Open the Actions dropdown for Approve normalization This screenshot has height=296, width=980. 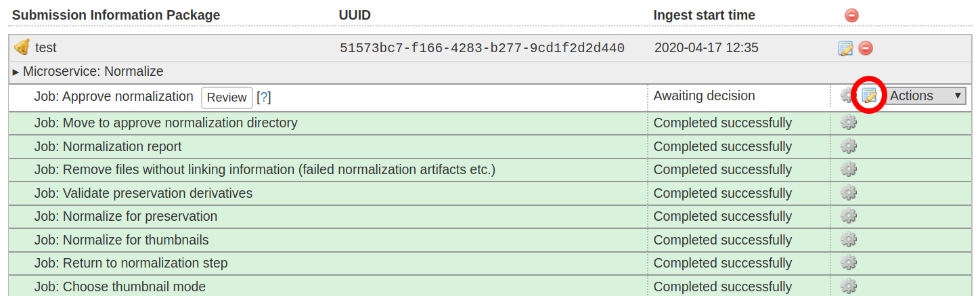point(925,96)
